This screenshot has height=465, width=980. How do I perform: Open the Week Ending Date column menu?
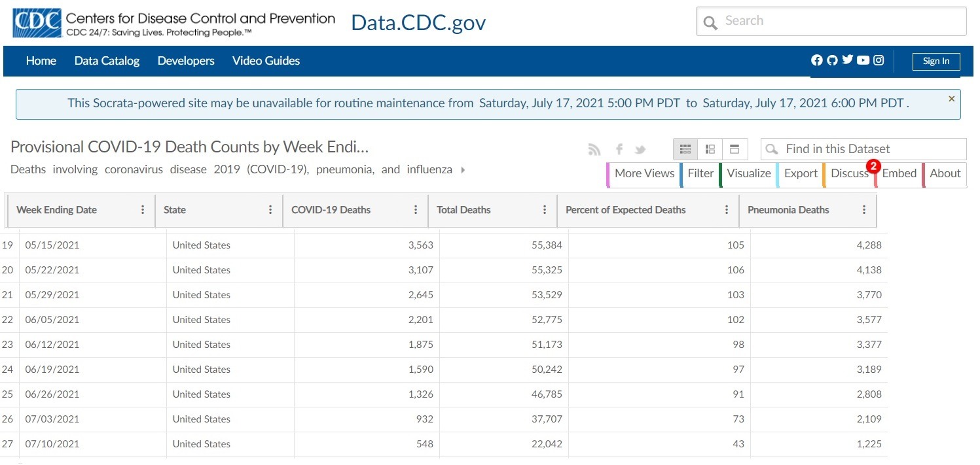143,210
